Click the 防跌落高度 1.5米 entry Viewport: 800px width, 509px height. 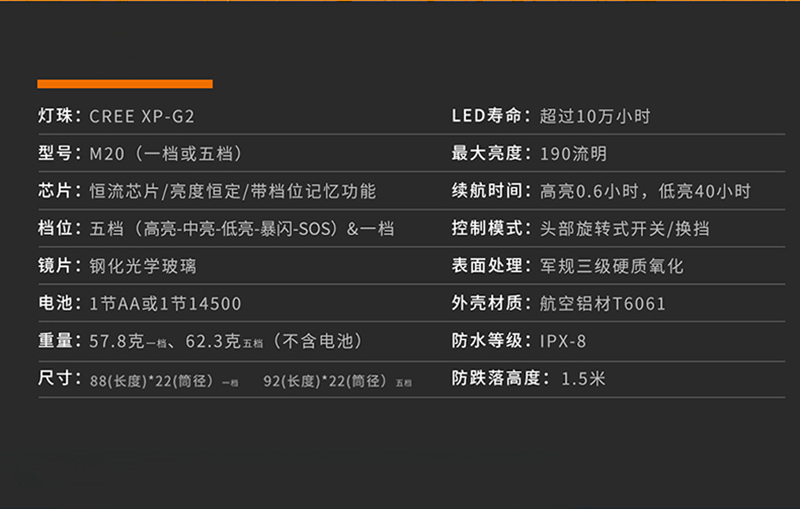coord(529,378)
